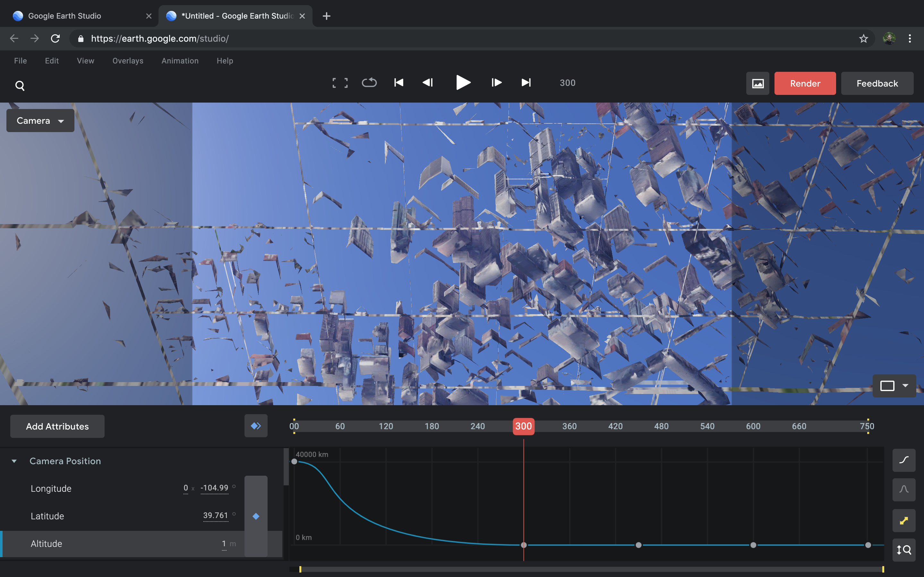The image size is (924, 577).
Task: Click the Add Attributes button
Action: tap(57, 426)
